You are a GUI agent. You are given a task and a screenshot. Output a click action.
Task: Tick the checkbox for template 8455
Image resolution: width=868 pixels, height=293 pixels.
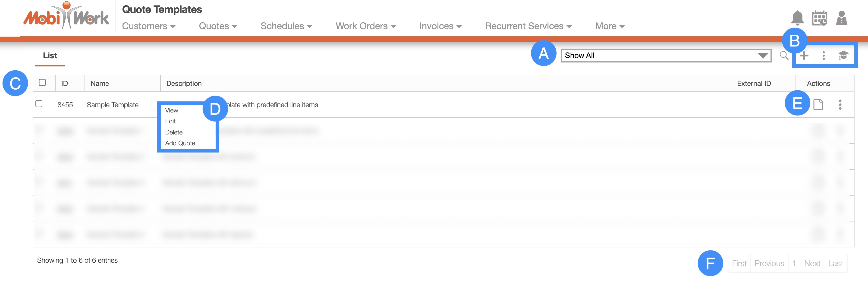[39, 104]
